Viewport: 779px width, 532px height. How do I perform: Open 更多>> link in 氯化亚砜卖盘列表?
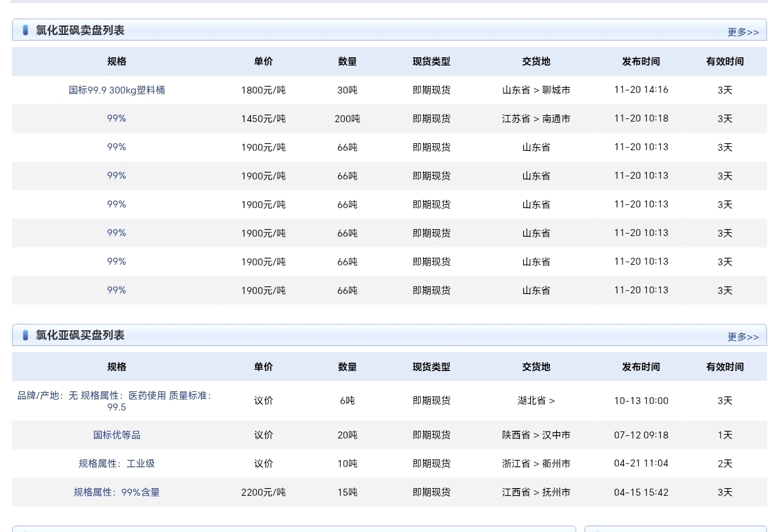743,32
